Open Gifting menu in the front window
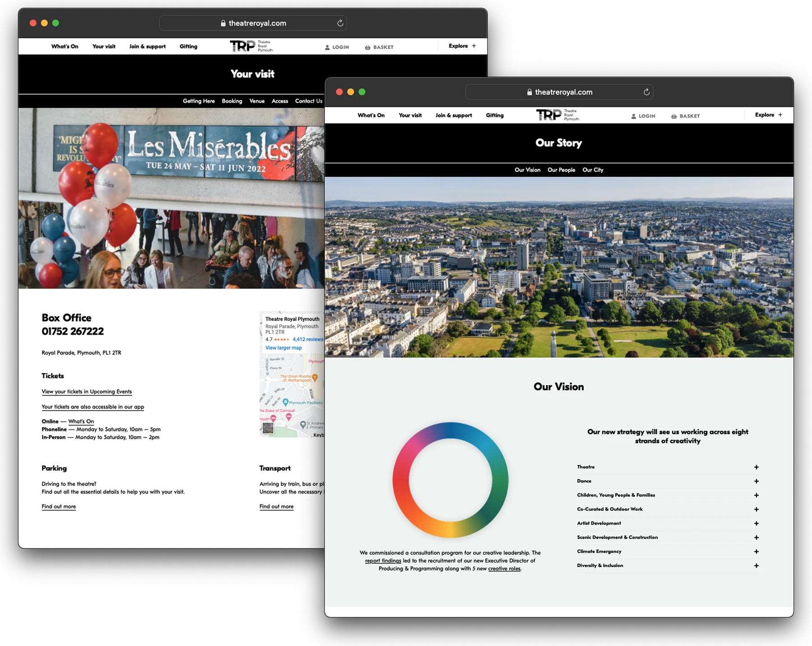The image size is (812, 646). pyautogui.click(x=495, y=115)
